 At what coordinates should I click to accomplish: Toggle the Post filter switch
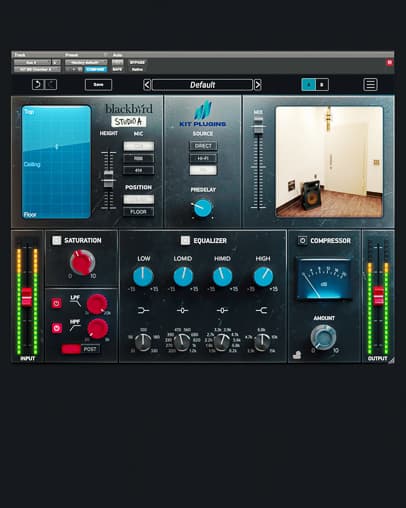point(80,349)
